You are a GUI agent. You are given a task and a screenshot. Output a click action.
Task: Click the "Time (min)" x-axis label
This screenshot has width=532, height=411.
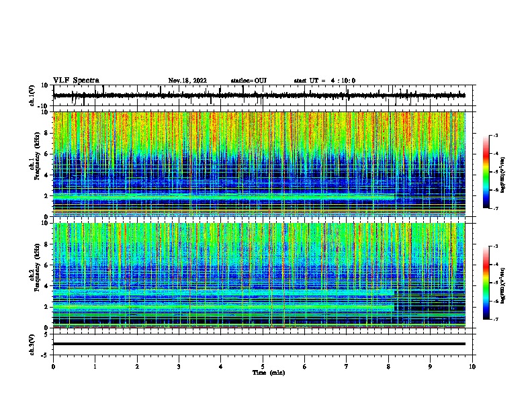click(x=269, y=373)
